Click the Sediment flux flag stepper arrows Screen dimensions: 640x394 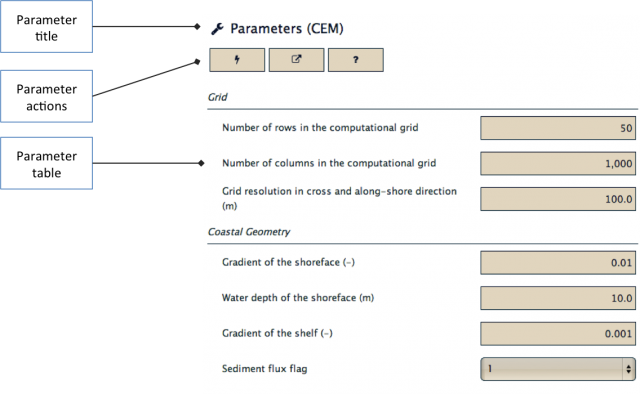click(x=629, y=369)
